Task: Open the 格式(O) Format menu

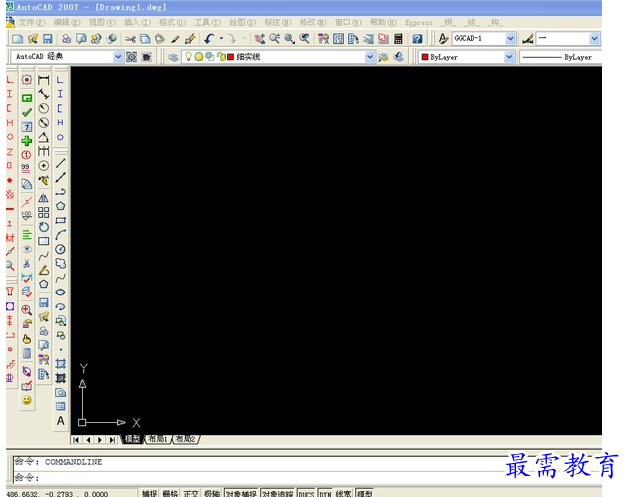Action: [x=172, y=22]
